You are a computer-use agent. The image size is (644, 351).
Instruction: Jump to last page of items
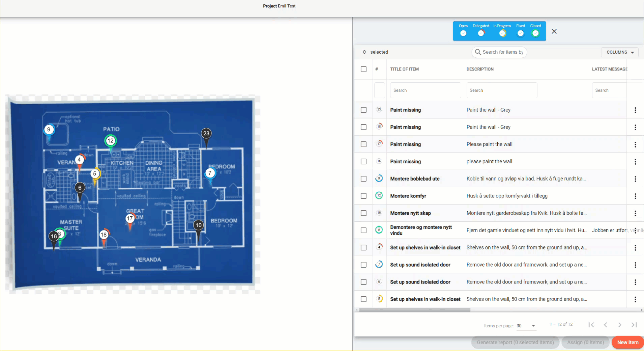click(x=634, y=325)
